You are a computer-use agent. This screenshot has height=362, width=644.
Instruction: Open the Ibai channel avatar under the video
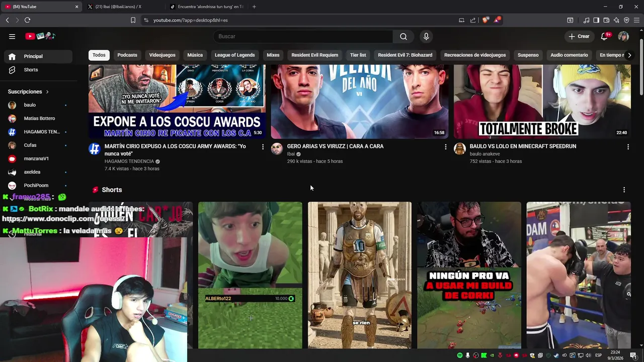coord(277,149)
